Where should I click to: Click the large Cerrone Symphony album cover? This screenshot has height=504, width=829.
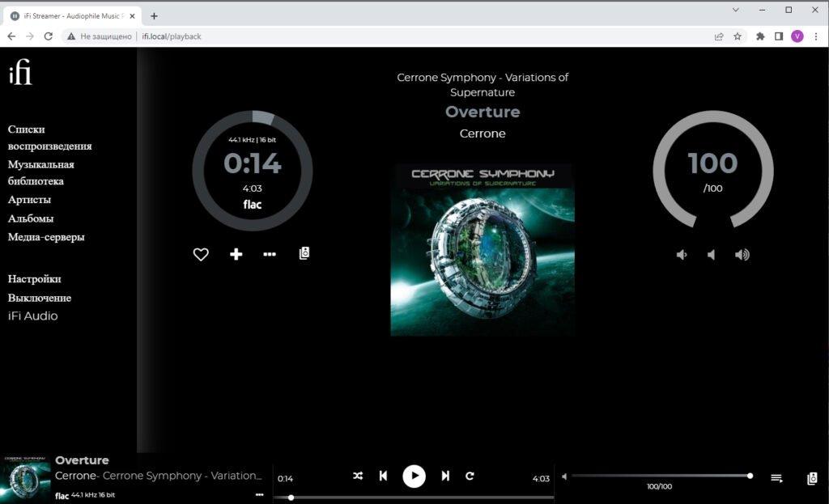tap(483, 250)
